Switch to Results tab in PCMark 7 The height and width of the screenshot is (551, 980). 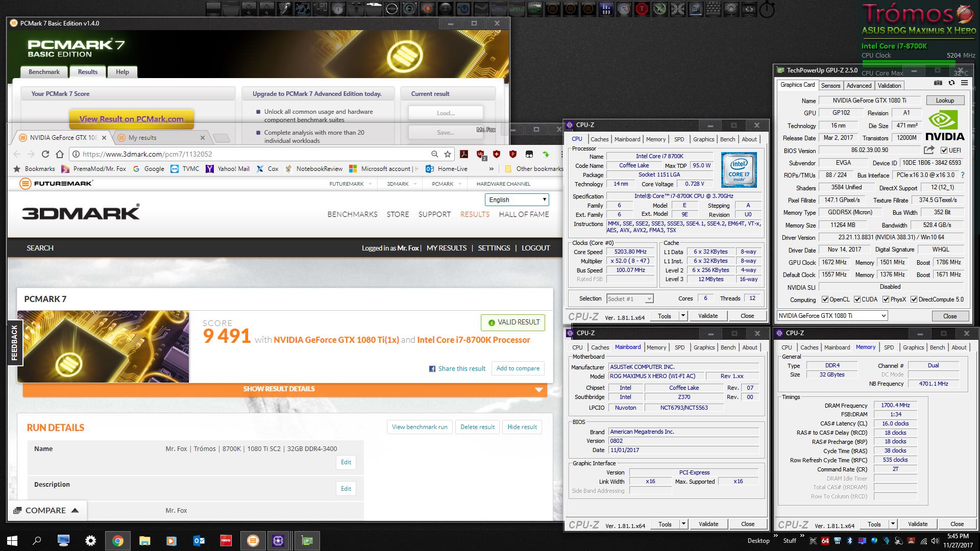pos(88,72)
